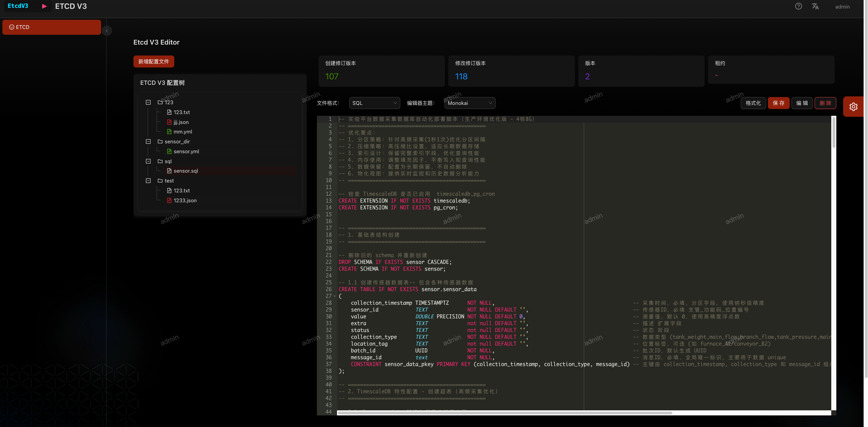Click the editor horizontal scrollbar
This screenshot has width=868, height=427.
(505, 413)
